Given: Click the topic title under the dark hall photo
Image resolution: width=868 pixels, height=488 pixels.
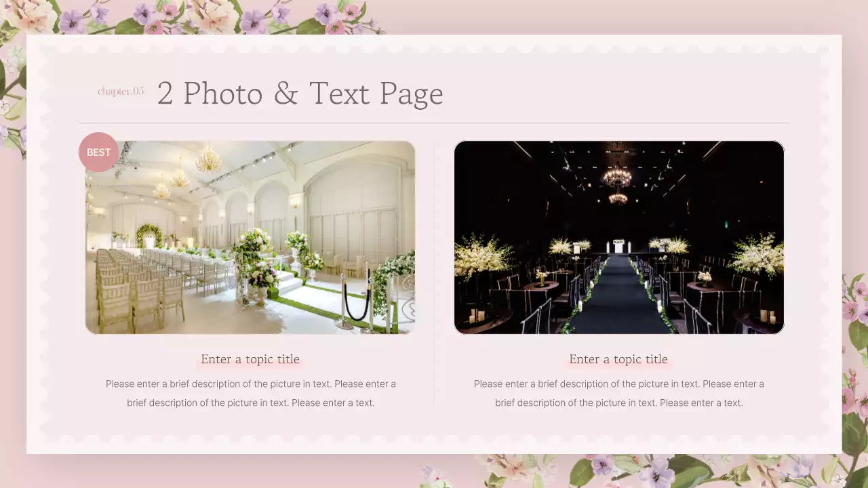Looking at the screenshot, I should click(618, 359).
